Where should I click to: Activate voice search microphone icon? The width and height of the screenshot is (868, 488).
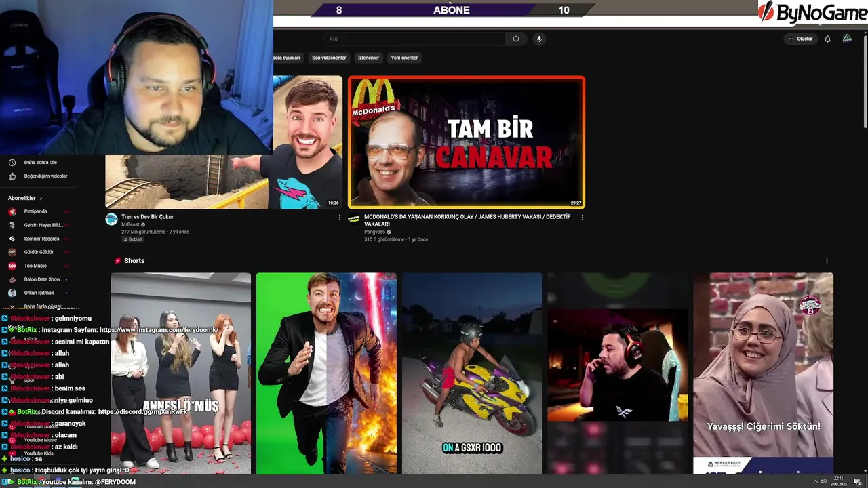coord(539,39)
